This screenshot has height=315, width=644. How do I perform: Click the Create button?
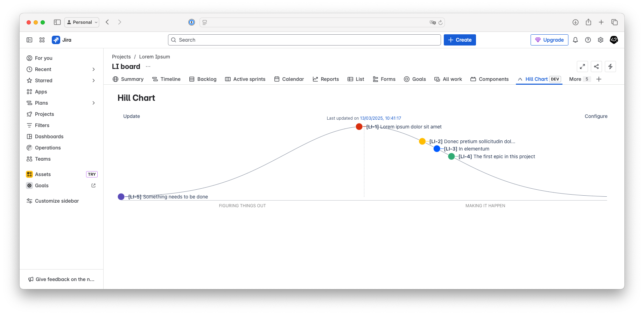coord(460,40)
